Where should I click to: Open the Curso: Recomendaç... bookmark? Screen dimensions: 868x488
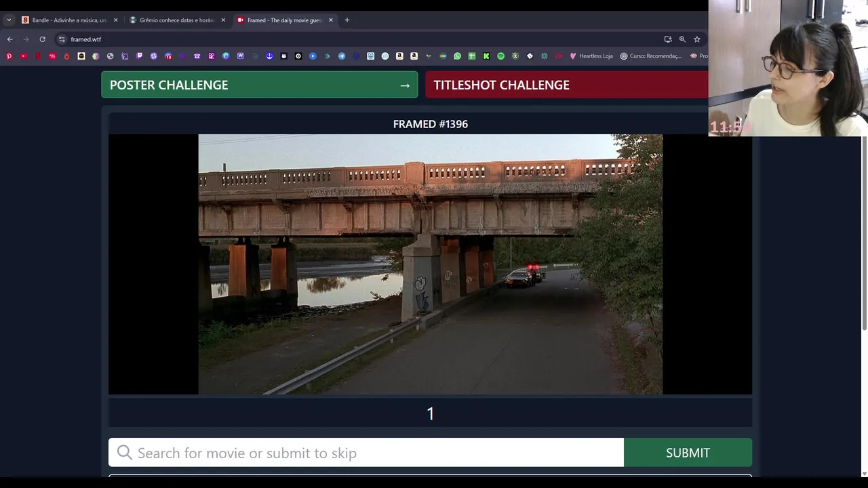[x=650, y=56]
